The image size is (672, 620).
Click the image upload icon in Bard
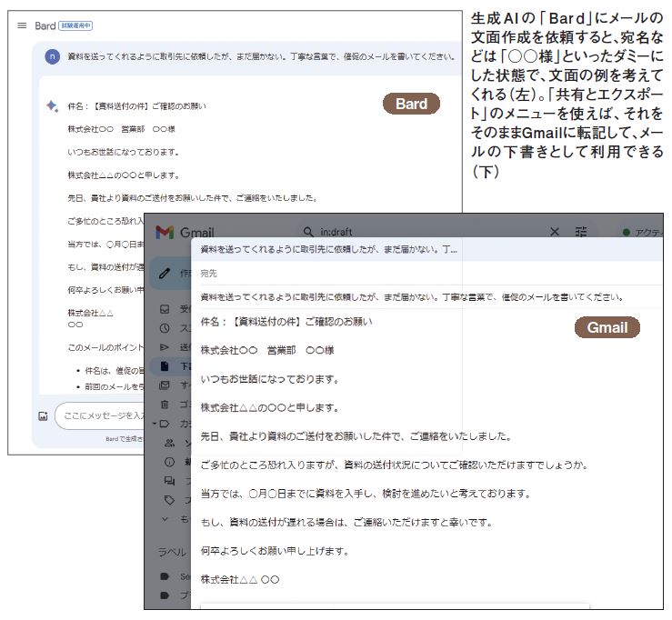pyautogui.click(x=43, y=416)
